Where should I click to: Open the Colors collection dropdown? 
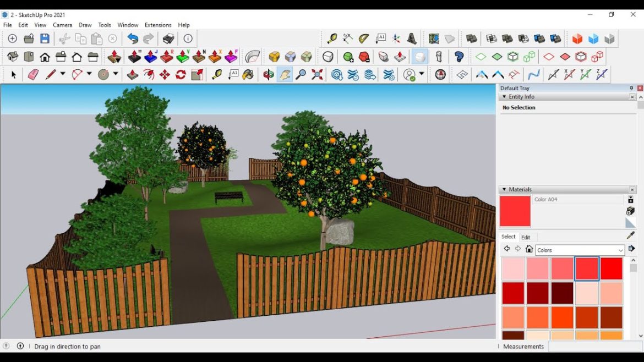point(621,250)
